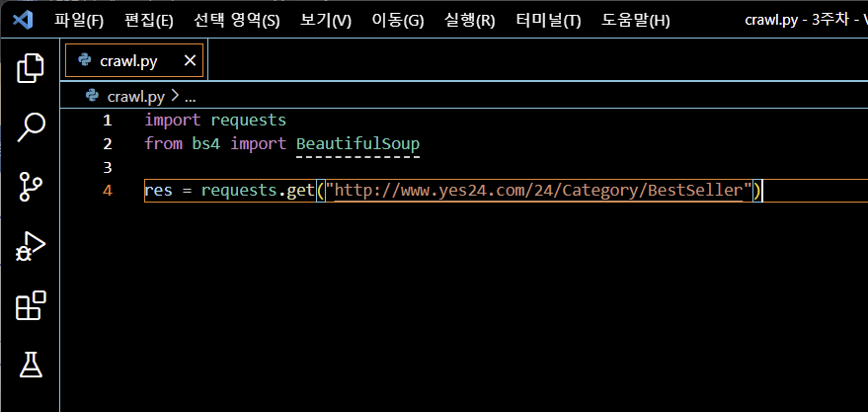Click Python icon in breadcrumb bar

(93, 97)
